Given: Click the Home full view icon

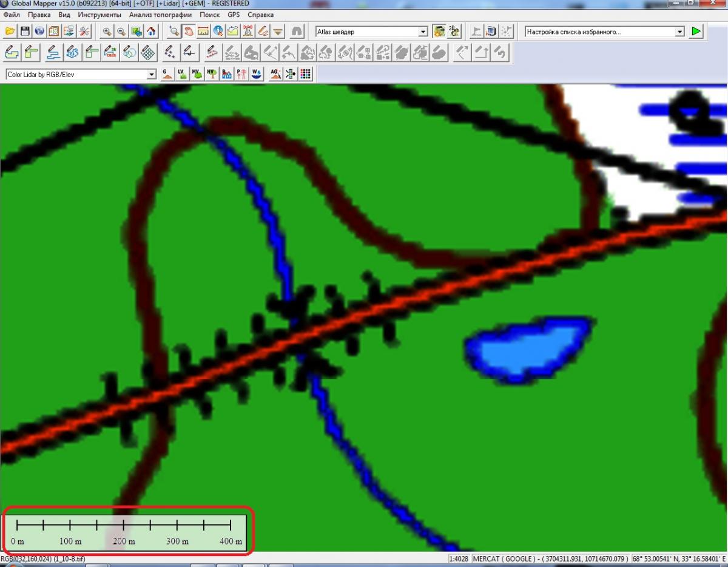Looking at the screenshot, I should coord(151,31).
